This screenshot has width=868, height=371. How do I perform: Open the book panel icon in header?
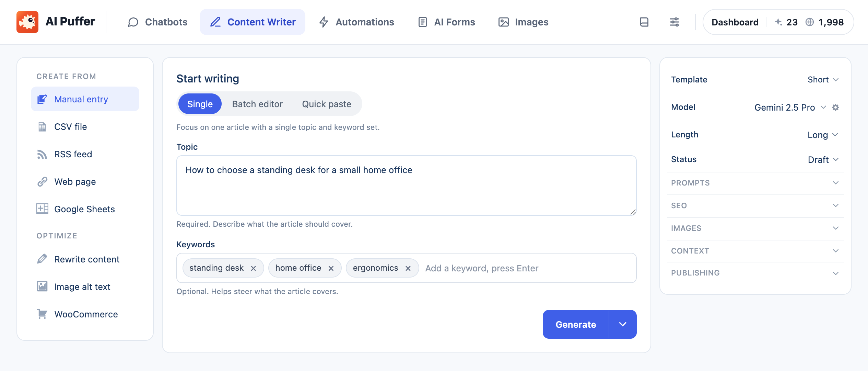tap(644, 22)
